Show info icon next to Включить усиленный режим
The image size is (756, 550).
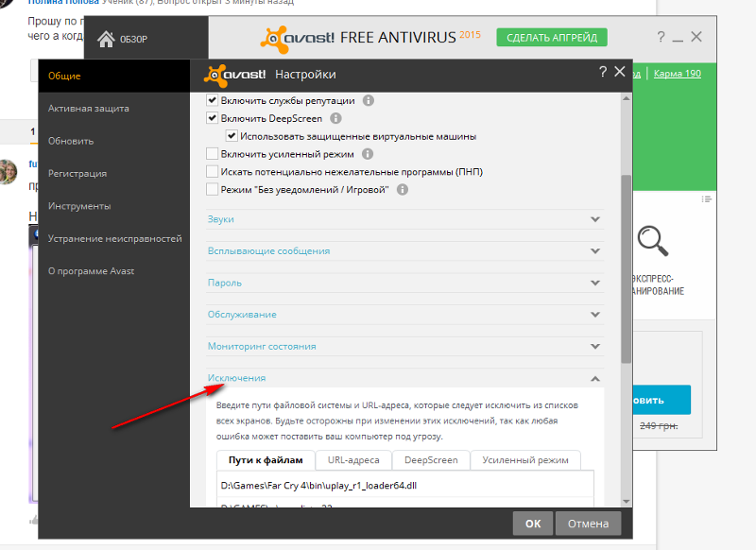coord(368,154)
